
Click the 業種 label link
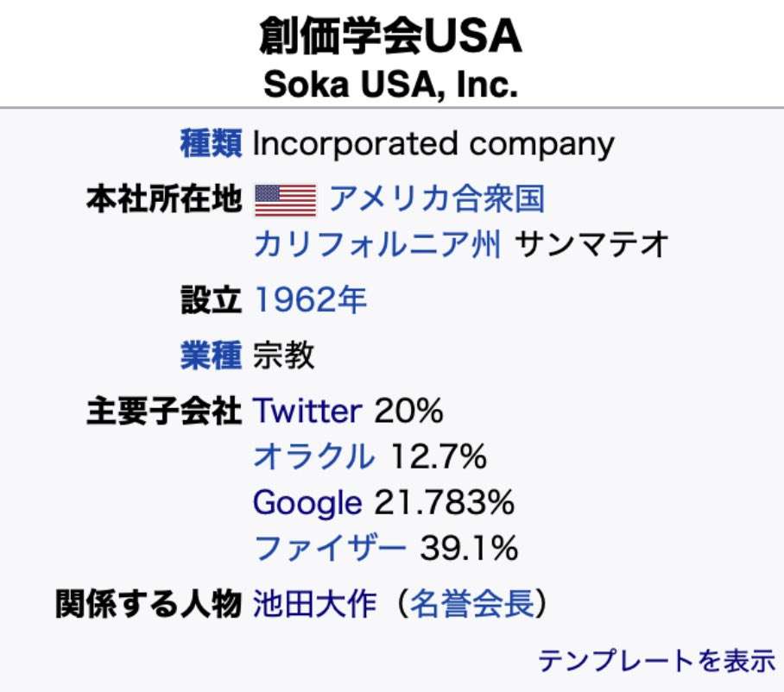point(211,355)
